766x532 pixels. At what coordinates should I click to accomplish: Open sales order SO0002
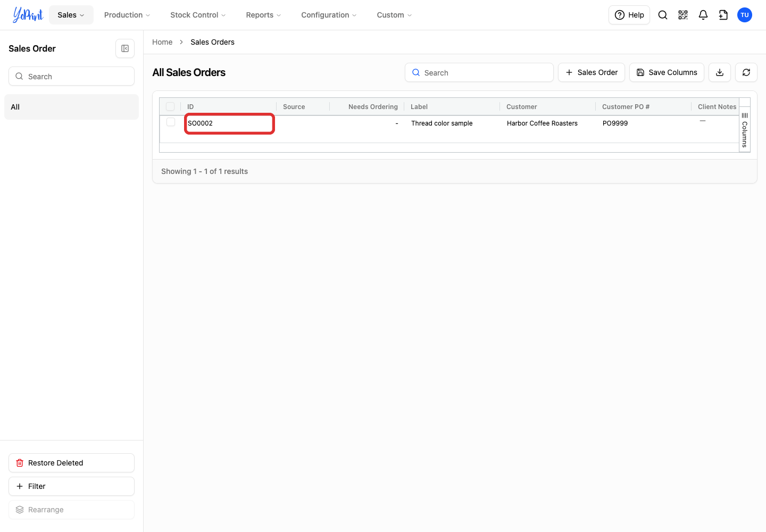tap(201, 123)
